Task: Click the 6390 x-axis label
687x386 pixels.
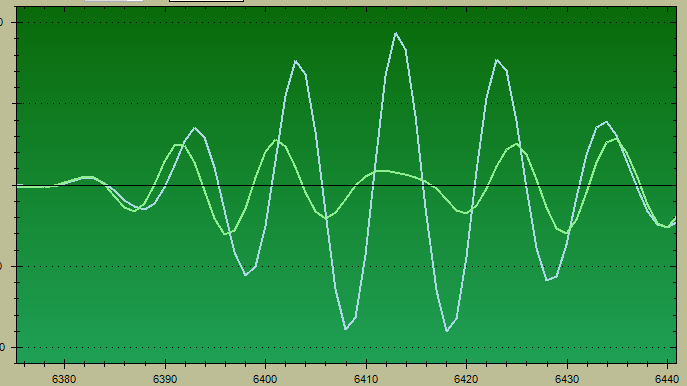Action: coord(165,379)
